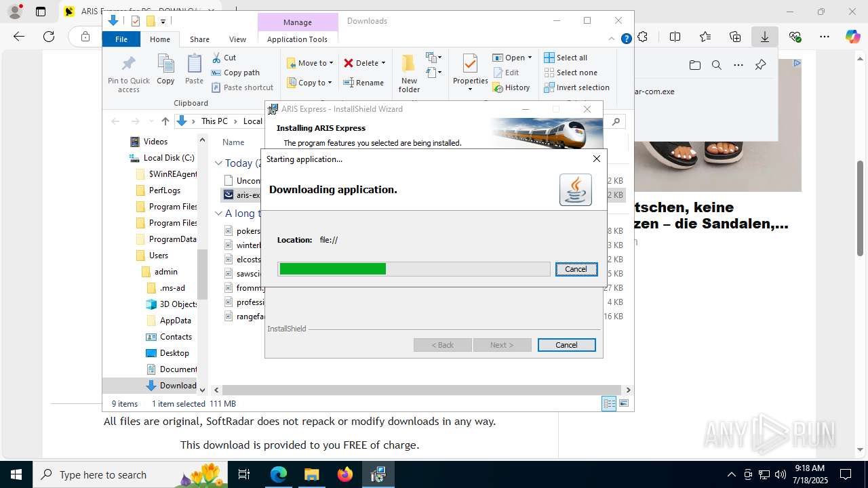
Task: Pin the Edge downloads panel
Action: click(x=760, y=65)
